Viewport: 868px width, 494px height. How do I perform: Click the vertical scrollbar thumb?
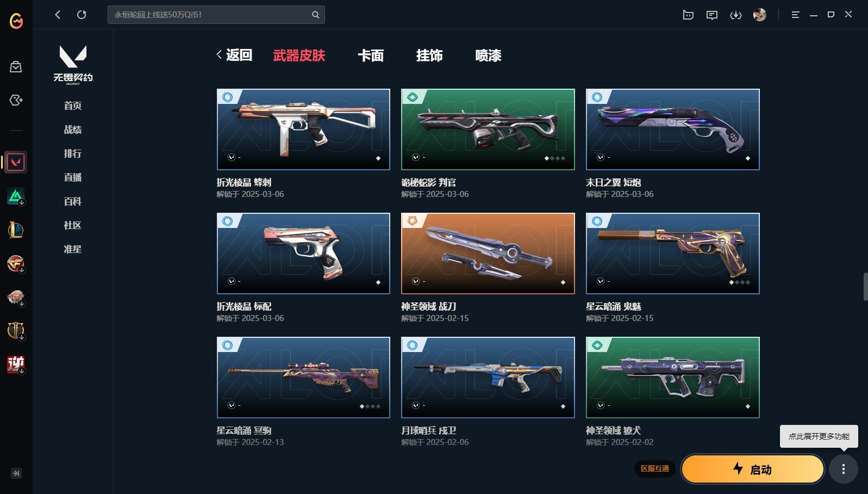(x=865, y=287)
